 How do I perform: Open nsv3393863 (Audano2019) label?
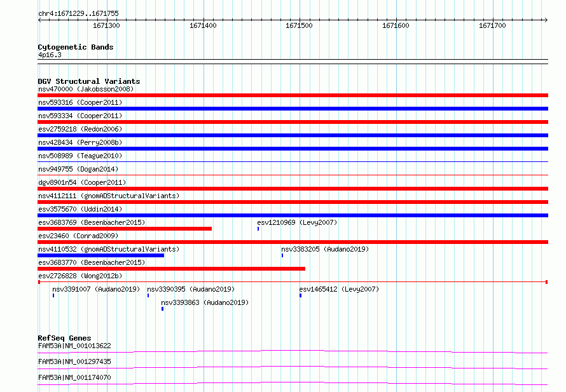pyautogui.click(x=205, y=302)
